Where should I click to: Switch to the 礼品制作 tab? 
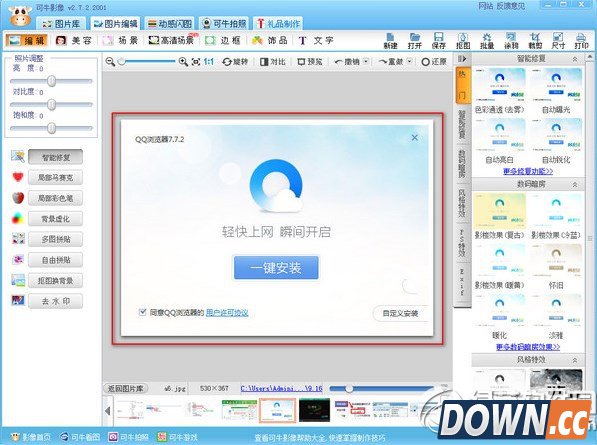tap(278, 24)
